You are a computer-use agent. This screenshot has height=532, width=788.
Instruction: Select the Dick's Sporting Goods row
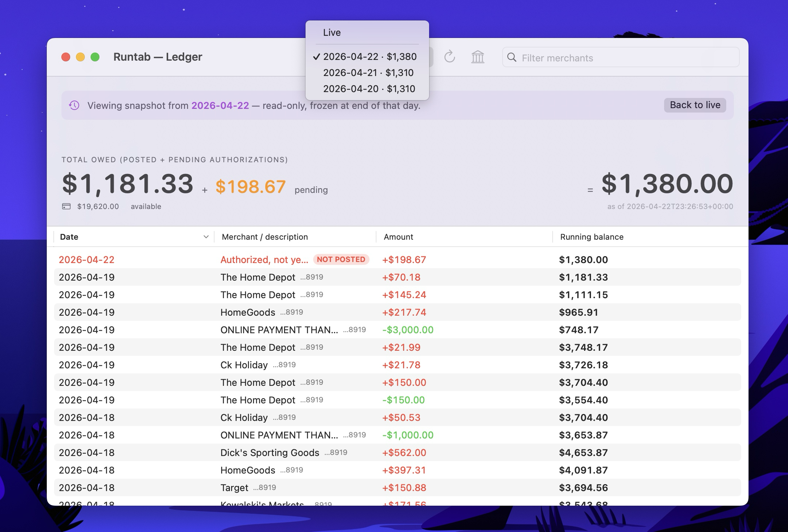pyautogui.click(x=398, y=452)
